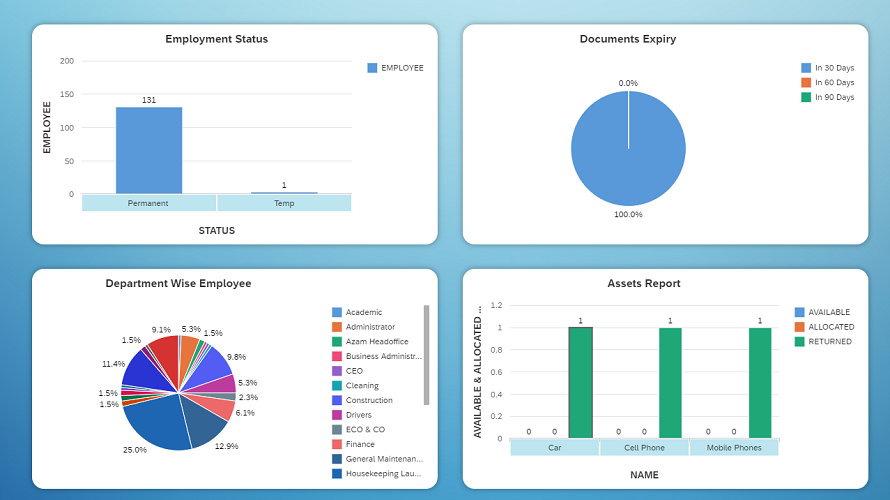
Task: Click the Cell Phone returned bar
Action: pos(670,383)
